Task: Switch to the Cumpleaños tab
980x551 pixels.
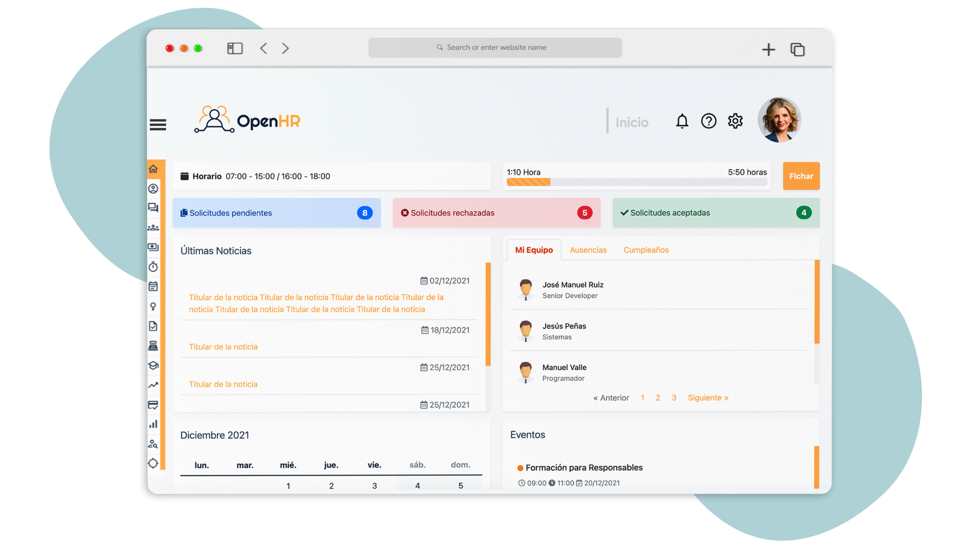Action: click(646, 250)
